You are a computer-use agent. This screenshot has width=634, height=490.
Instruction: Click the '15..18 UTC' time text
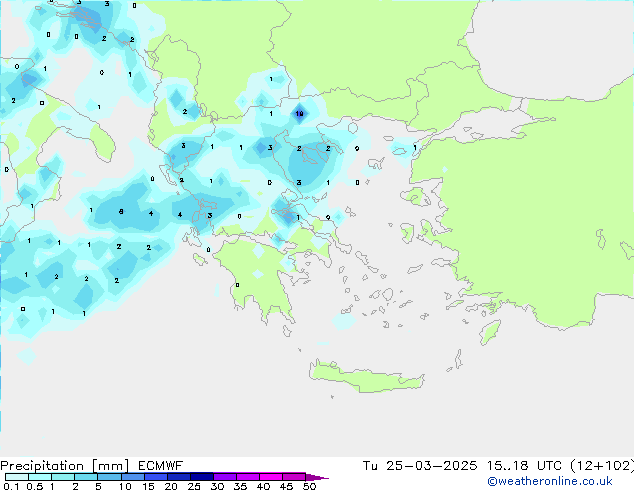point(524,466)
